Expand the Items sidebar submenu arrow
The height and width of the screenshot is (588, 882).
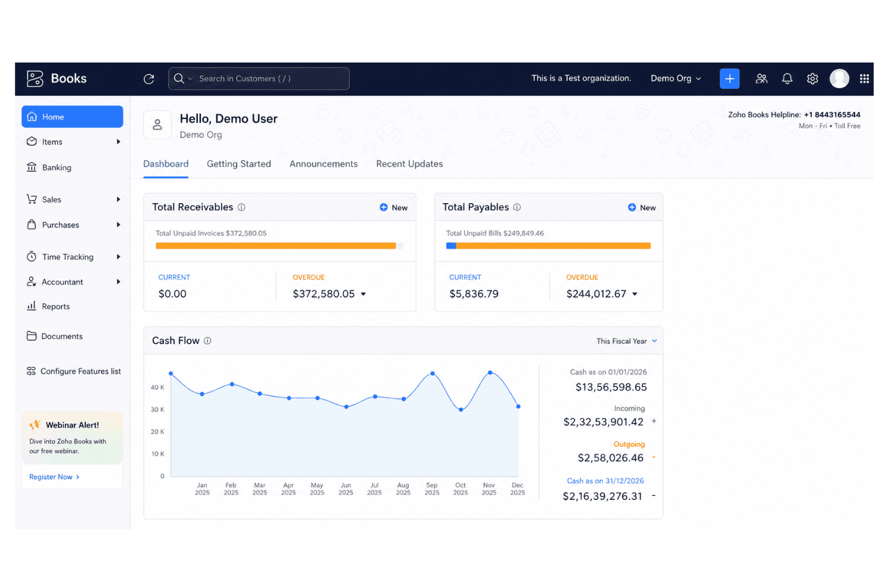119,142
